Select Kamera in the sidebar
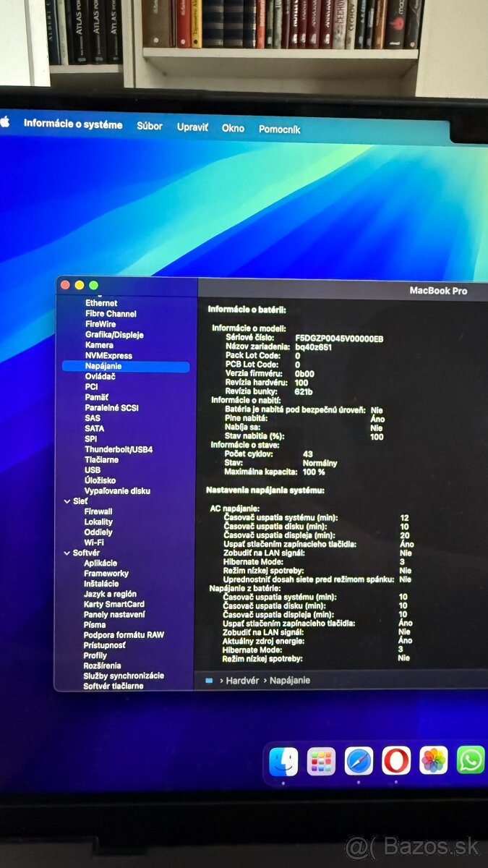The width and height of the screenshot is (488, 868). pos(99,345)
